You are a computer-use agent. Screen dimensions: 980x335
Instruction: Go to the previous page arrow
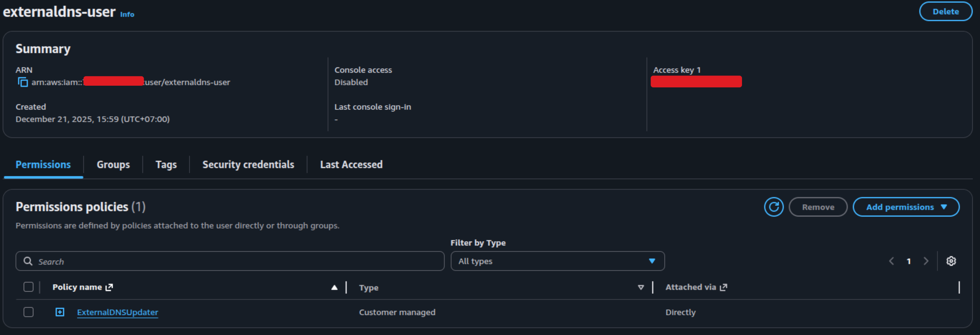pos(891,261)
